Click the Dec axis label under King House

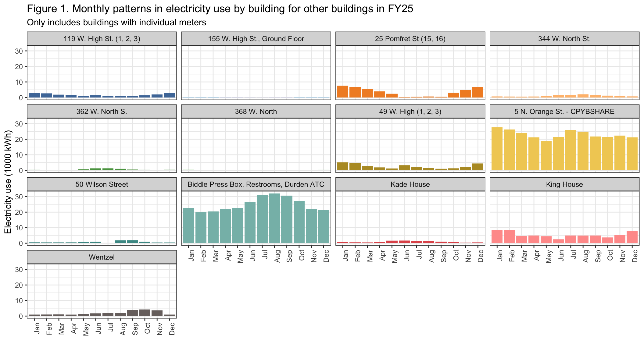coord(635,256)
